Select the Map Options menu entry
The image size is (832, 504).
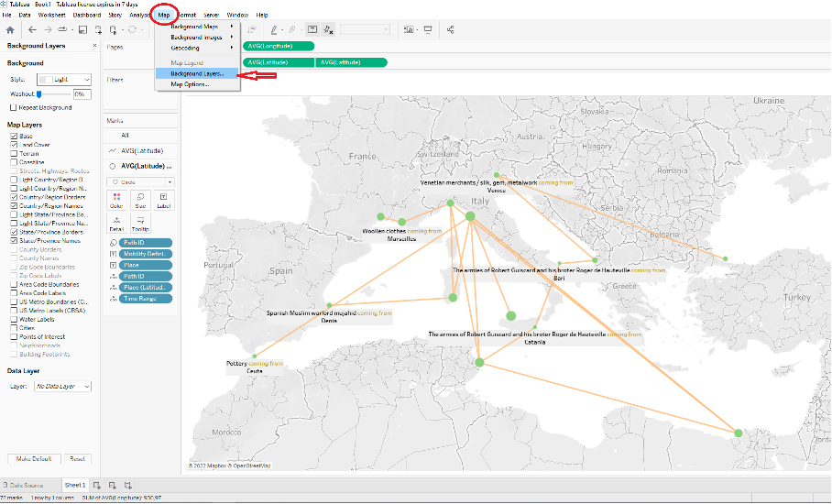click(198, 84)
